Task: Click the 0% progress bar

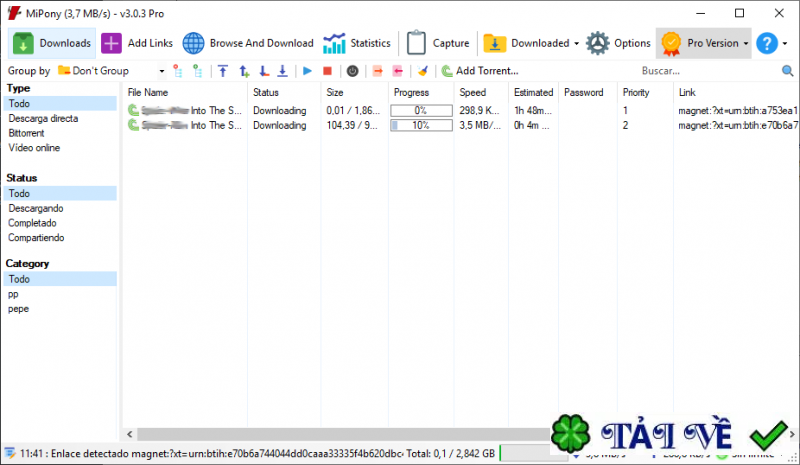Action: [x=421, y=110]
